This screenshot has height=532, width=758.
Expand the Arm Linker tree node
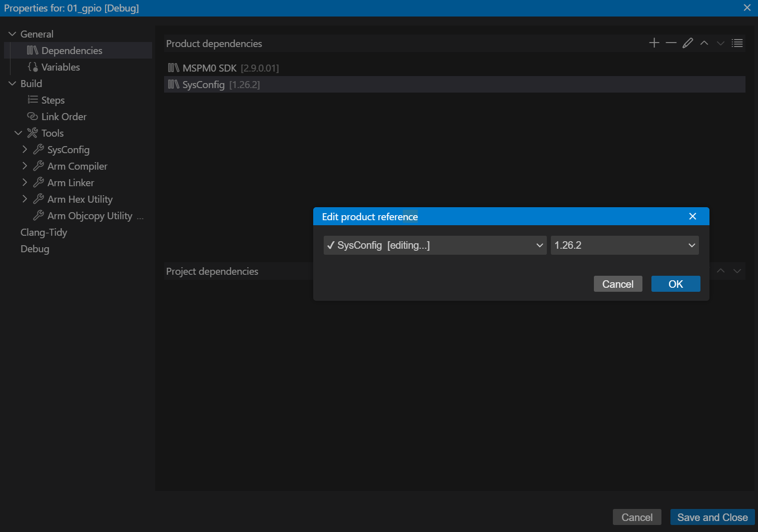pos(25,183)
